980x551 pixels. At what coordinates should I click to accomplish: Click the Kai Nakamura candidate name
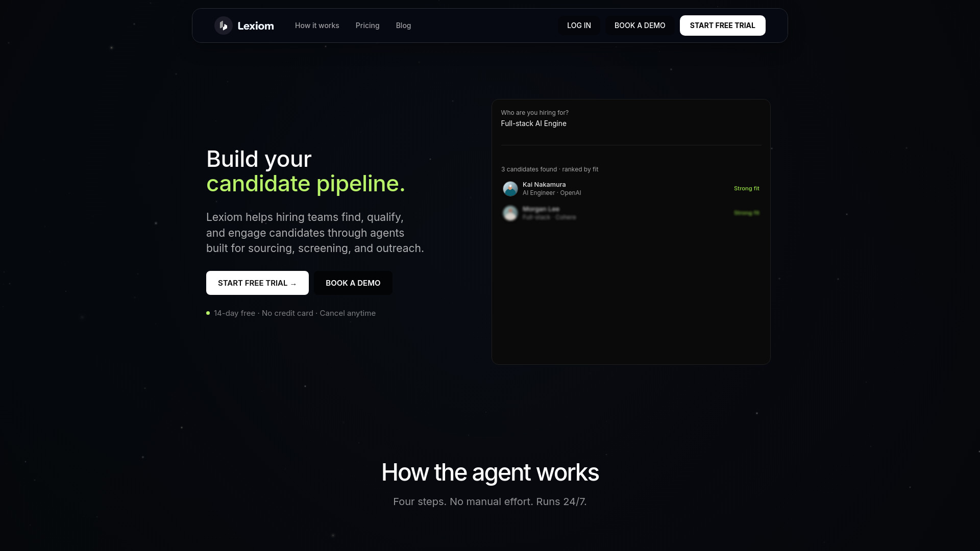(x=544, y=185)
